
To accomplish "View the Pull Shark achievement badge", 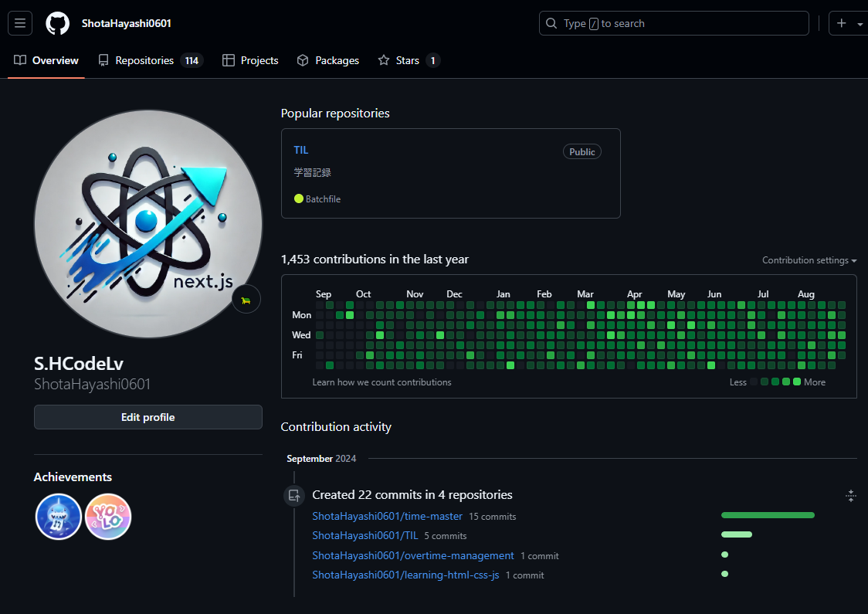I will [x=59, y=517].
